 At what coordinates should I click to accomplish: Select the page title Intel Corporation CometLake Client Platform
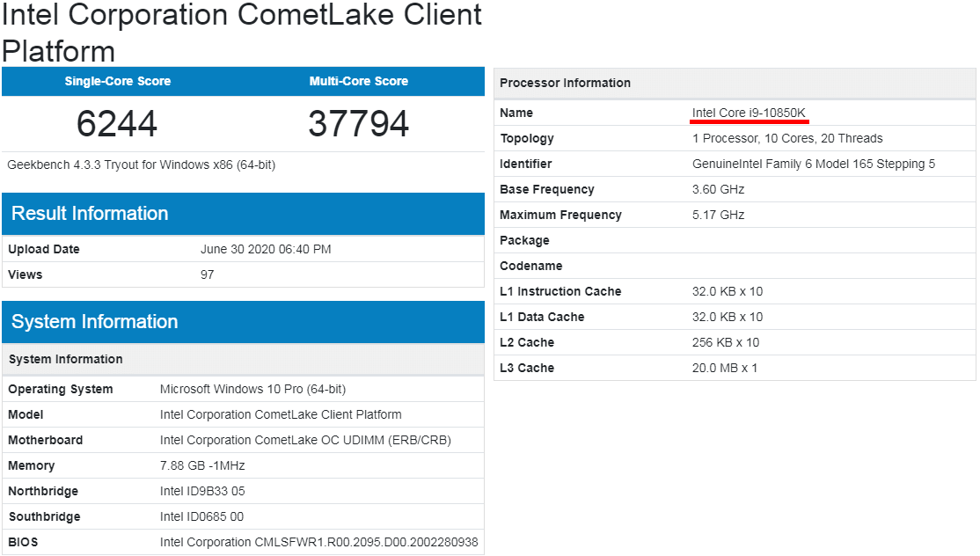click(x=242, y=33)
